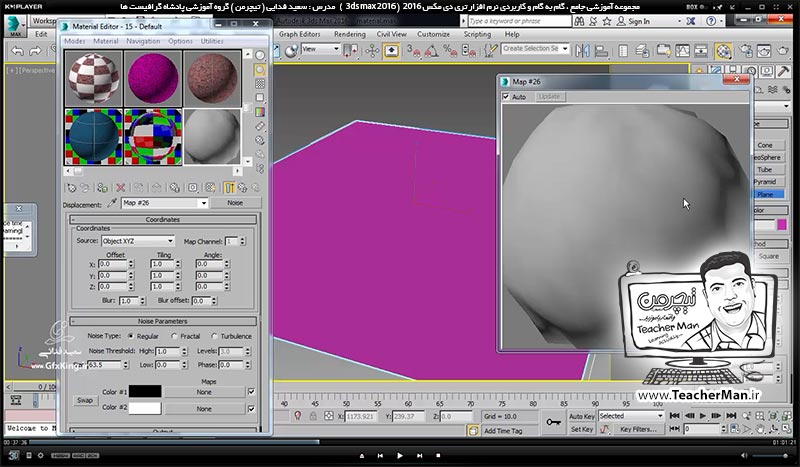Click the red X Reset Map icon
800x467 pixels.
pyautogui.click(x=120, y=188)
